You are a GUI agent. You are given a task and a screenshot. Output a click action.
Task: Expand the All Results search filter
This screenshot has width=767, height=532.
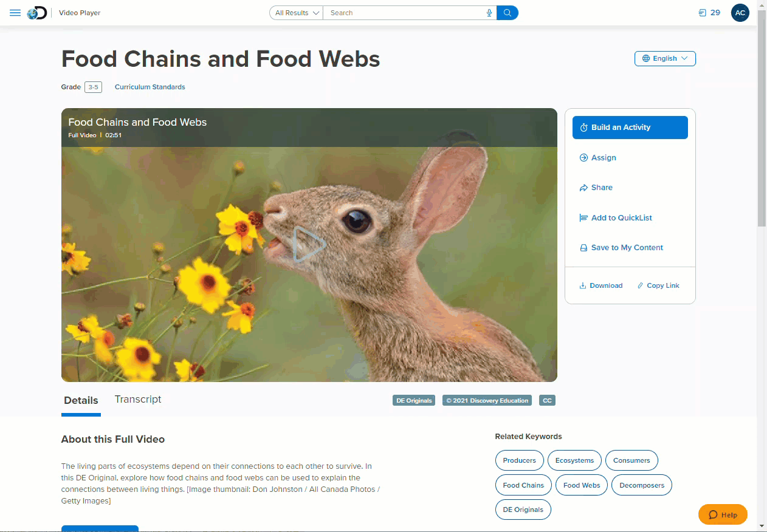(297, 13)
